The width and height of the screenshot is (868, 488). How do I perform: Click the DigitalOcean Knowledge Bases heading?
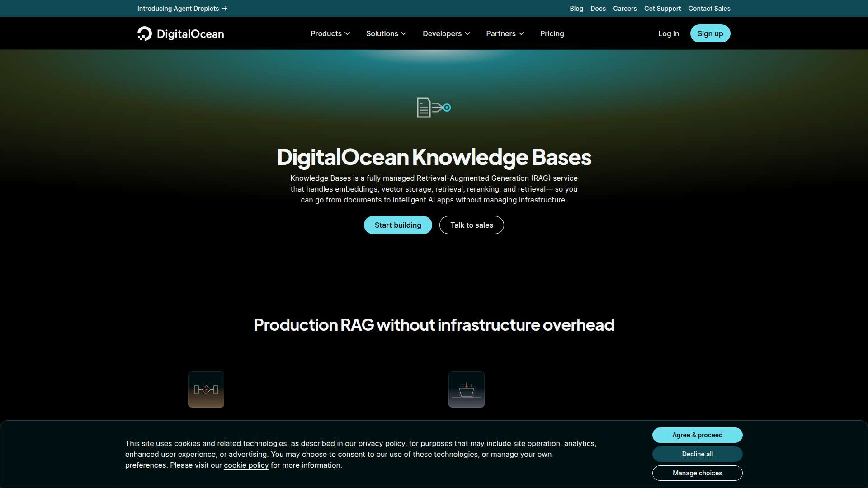(434, 157)
